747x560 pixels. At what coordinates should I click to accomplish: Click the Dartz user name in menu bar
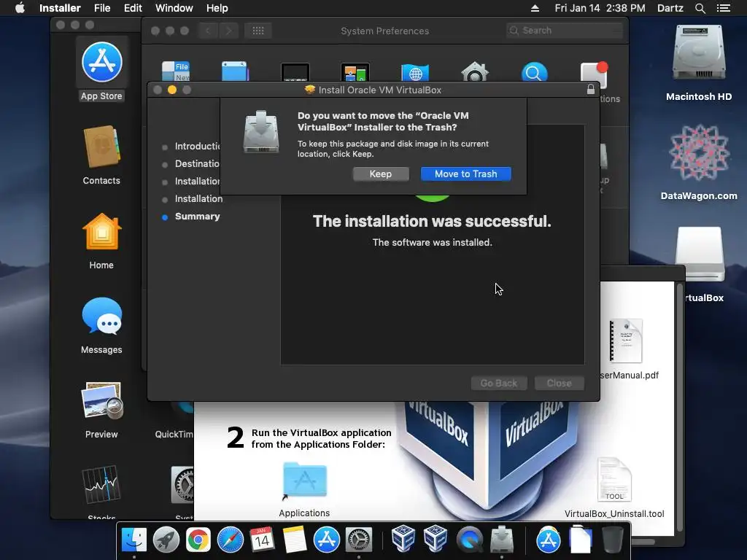pos(670,8)
